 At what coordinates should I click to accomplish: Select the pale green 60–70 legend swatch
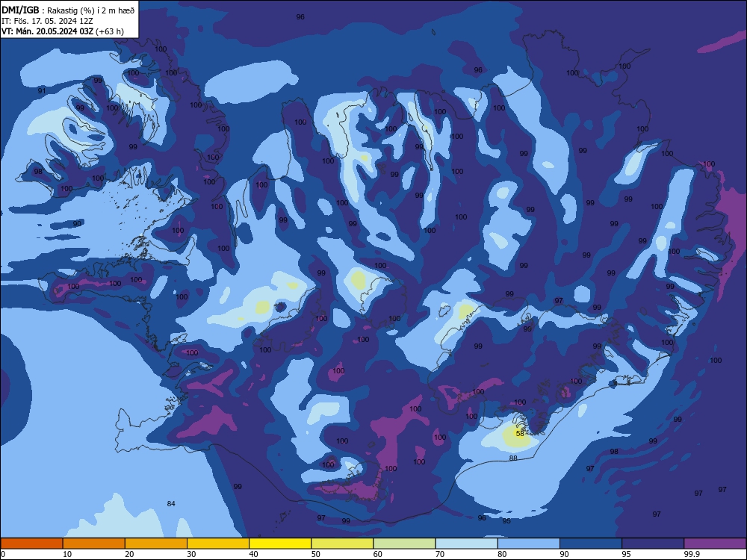click(x=404, y=544)
